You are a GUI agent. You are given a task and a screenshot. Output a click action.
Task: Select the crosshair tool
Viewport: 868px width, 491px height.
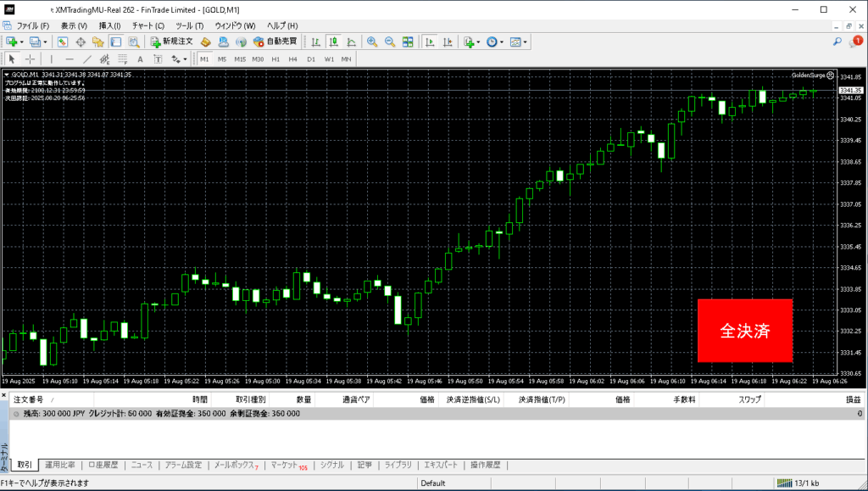[x=31, y=59]
